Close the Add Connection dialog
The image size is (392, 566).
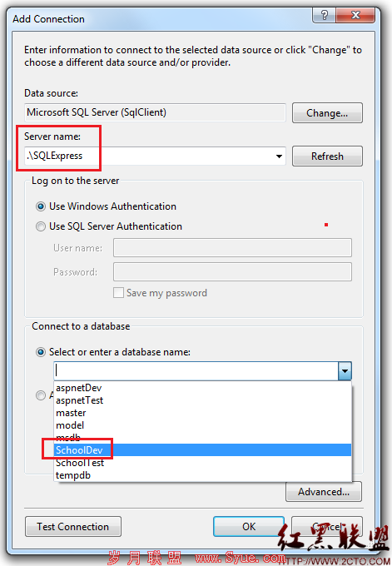(355, 15)
